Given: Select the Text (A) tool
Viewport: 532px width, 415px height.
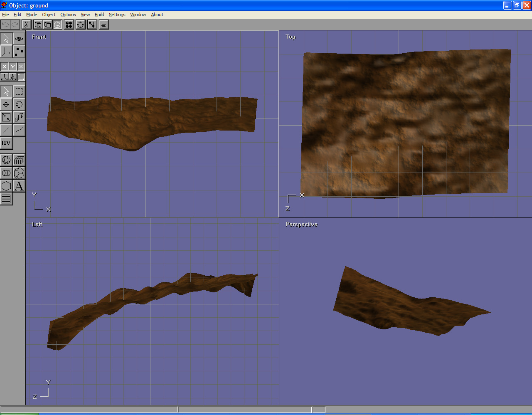Looking at the screenshot, I should (x=19, y=186).
